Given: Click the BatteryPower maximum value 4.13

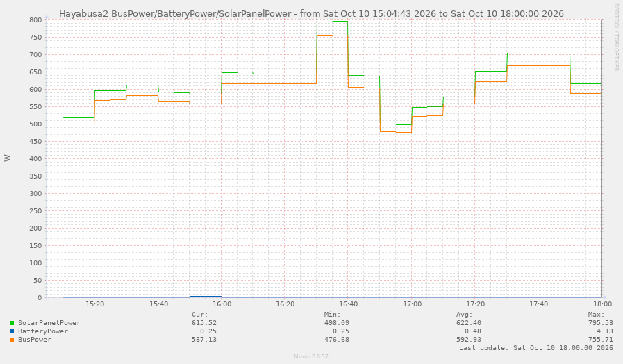Looking at the screenshot, I should click(605, 331).
